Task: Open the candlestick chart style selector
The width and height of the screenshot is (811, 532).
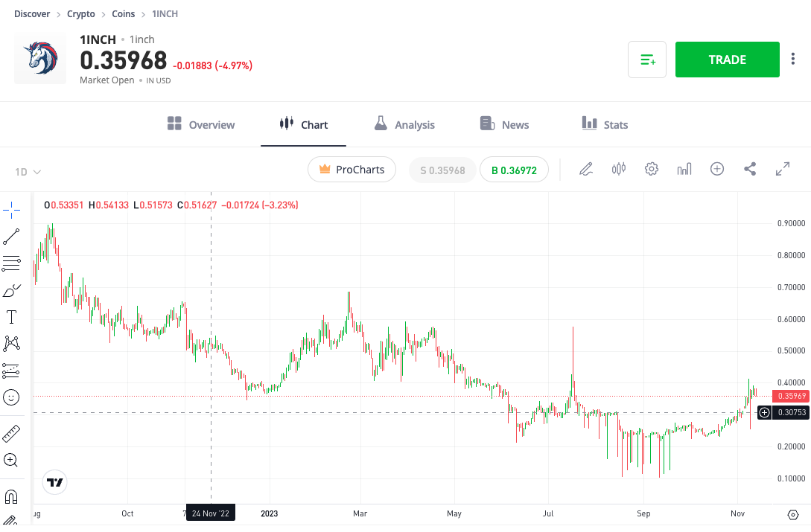Action: click(618, 169)
